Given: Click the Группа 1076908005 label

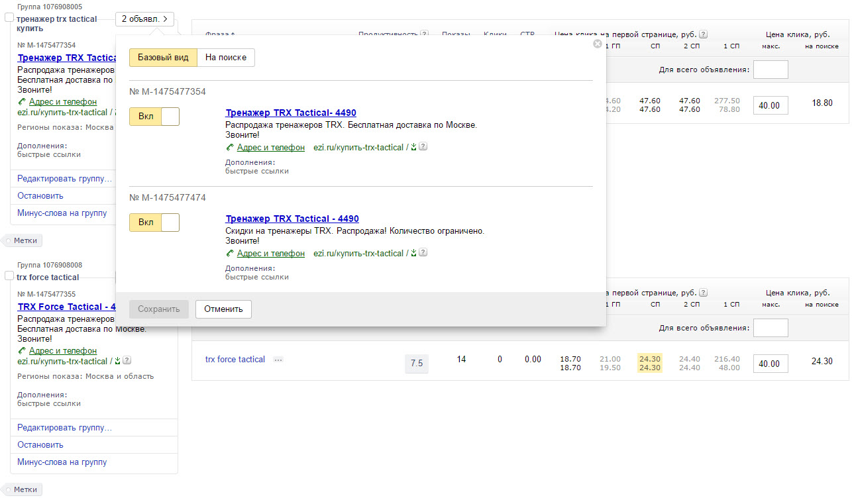Looking at the screenshot, I should point(50,7).
